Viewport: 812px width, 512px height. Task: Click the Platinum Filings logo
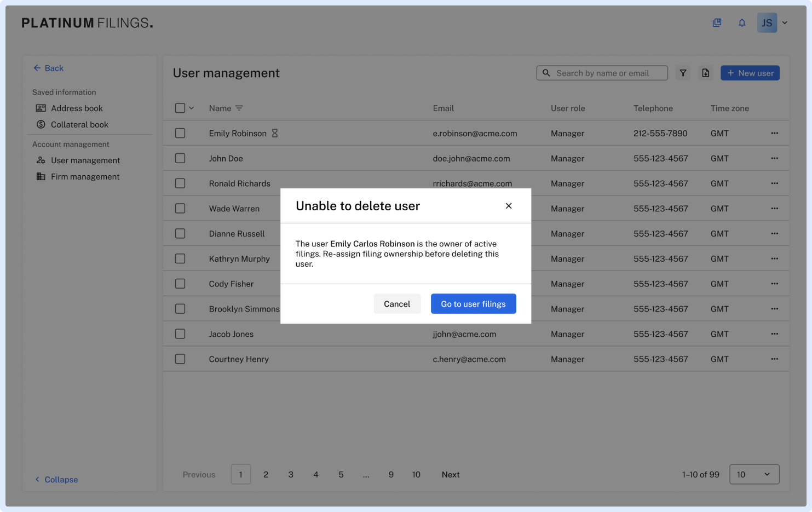(x=87, y=23)
